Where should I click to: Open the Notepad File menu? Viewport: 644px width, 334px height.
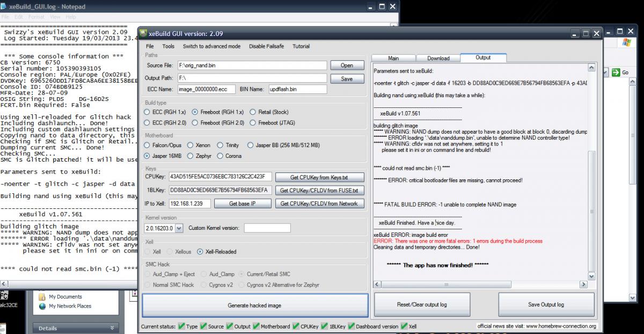5,17
